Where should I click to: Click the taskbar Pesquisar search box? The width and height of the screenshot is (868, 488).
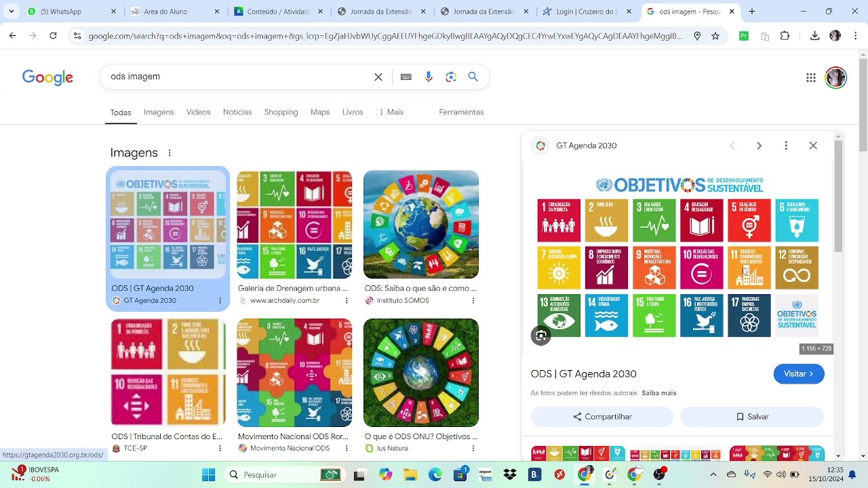285,474
